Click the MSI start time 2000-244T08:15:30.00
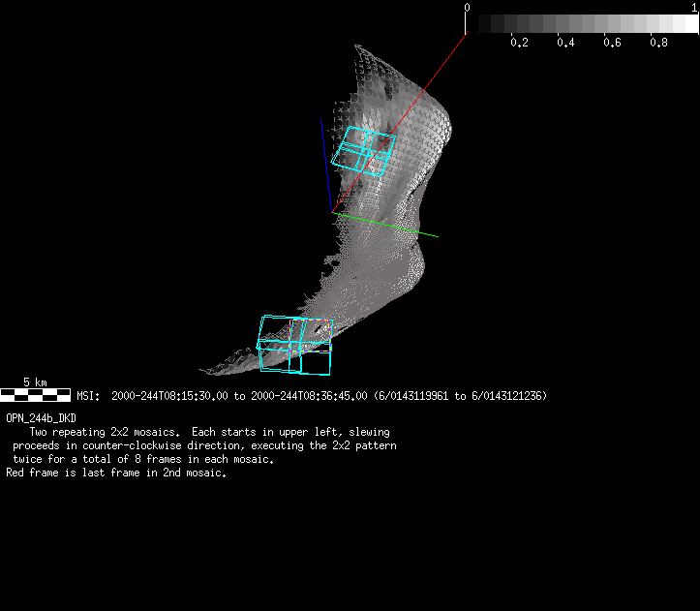This screenshot has height=611, width=700. (x=169, y=396)
